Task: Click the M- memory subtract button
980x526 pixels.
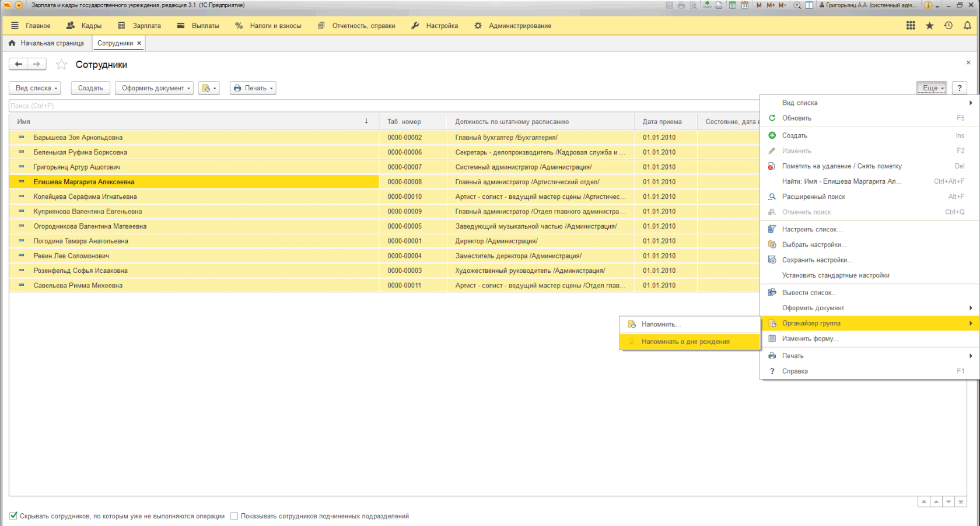Action: tap(782, 5)
